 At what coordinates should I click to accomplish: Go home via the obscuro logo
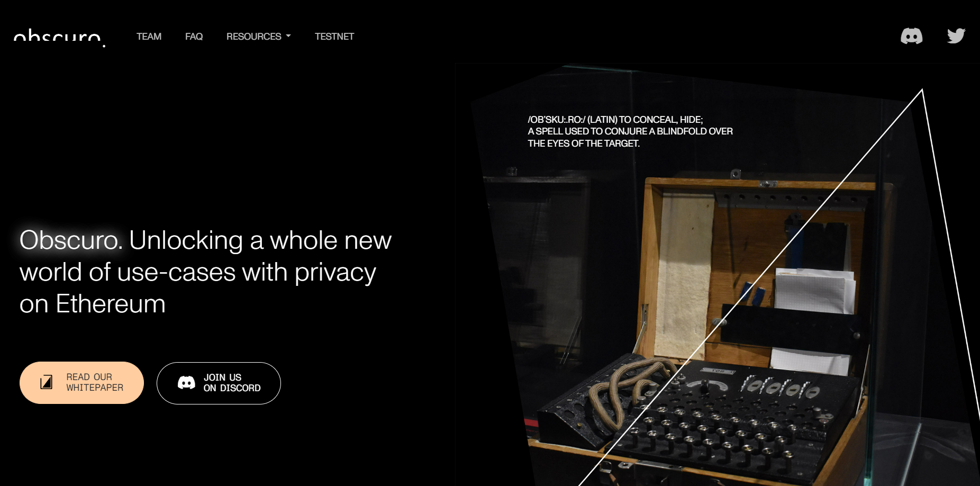pyautogui.click(x=59, y=38)
